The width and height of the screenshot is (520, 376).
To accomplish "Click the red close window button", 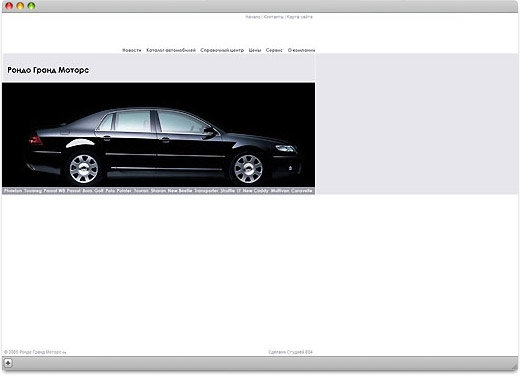I will pyautogui.click(x=9, y=6).
